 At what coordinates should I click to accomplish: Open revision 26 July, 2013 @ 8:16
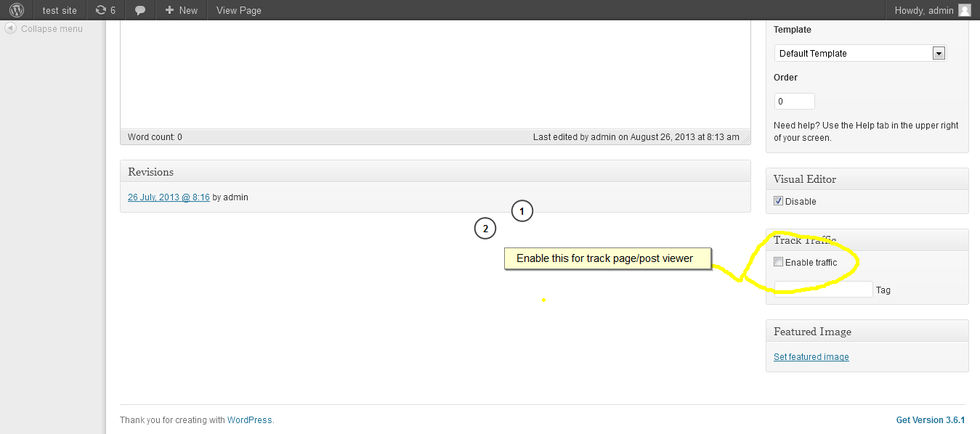point(169,197)
